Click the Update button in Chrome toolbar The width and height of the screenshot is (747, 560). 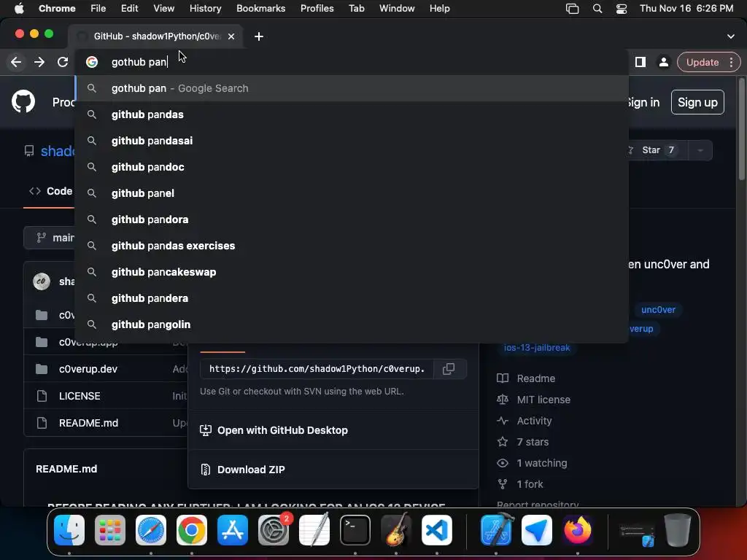click(703, 62)
